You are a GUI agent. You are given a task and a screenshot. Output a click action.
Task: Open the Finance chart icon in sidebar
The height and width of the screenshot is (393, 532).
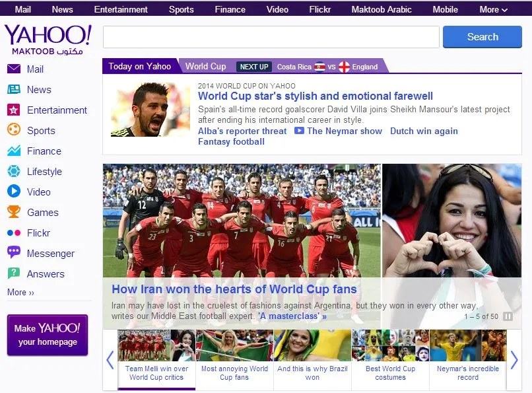click(14, 151)
